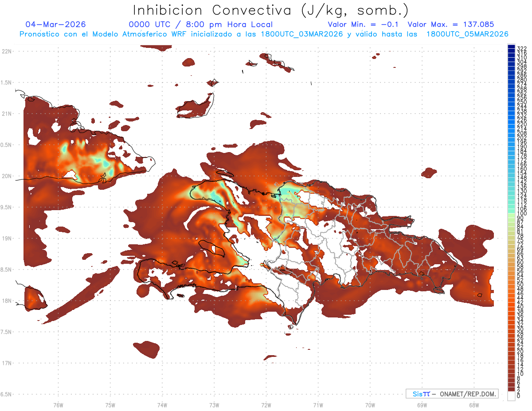The image size is (532, 411).
Task: Click the '76W' longitude label
Action: 58,405
